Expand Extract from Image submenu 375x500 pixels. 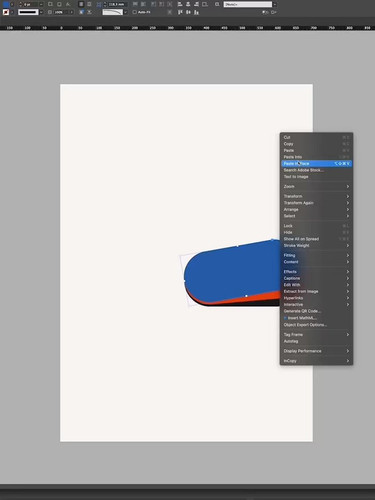pyautogui.click(x=316, y=291)
